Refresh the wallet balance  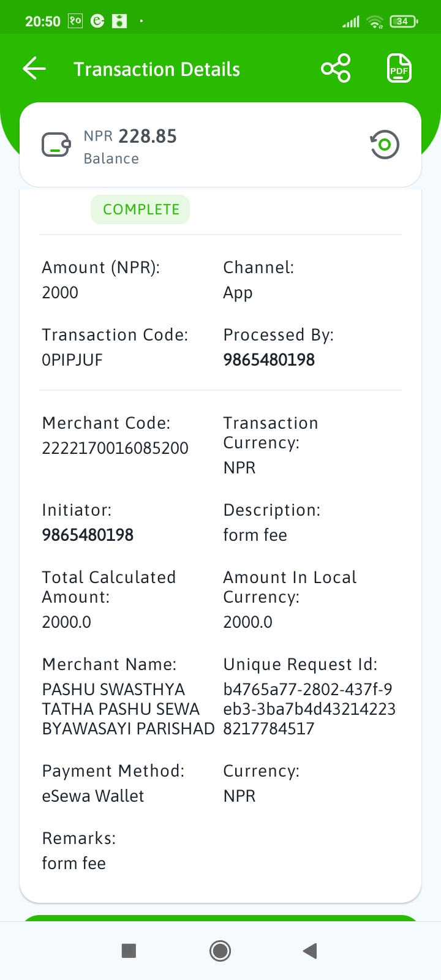click(x=385, y=145)
